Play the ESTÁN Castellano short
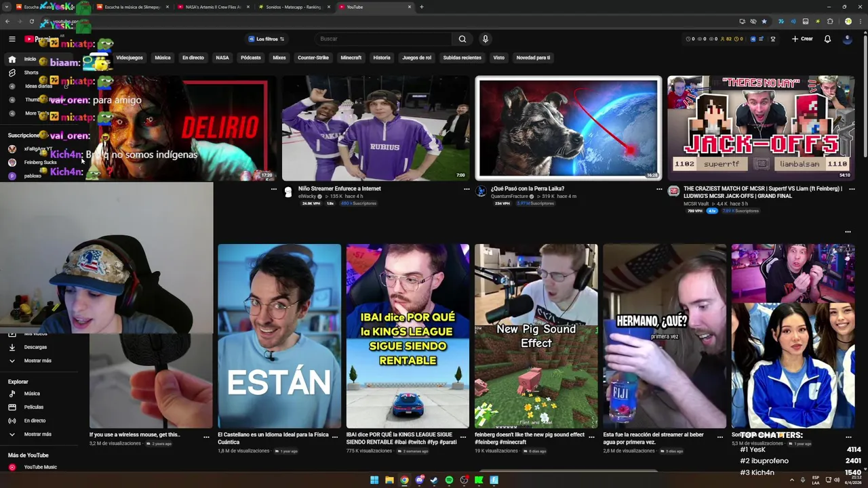 pos(279,336)
